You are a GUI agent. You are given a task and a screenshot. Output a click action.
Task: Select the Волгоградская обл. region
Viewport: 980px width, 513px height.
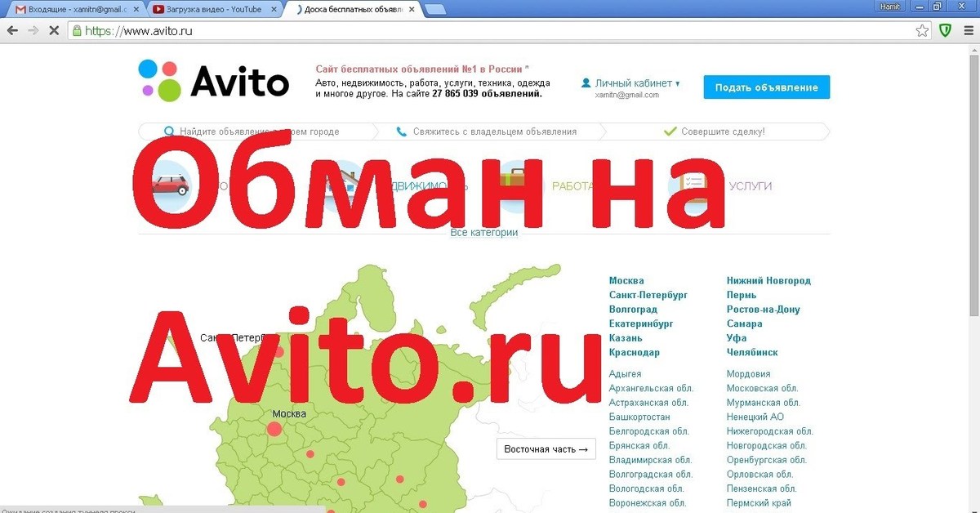651,474
